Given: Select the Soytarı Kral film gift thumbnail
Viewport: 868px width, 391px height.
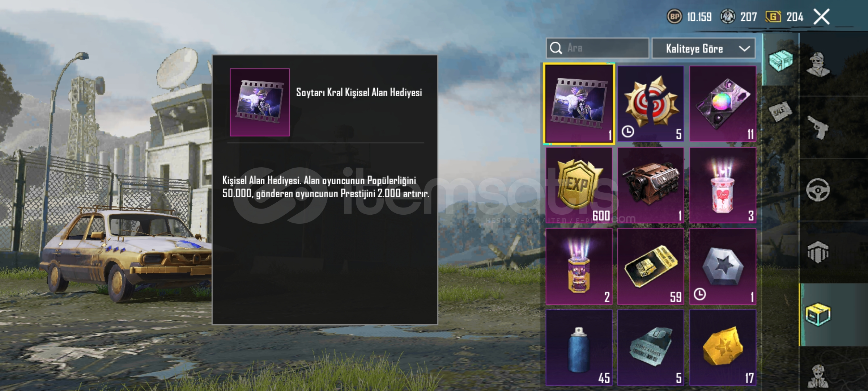Looking at the screenshot, I should tap(260, 102).
